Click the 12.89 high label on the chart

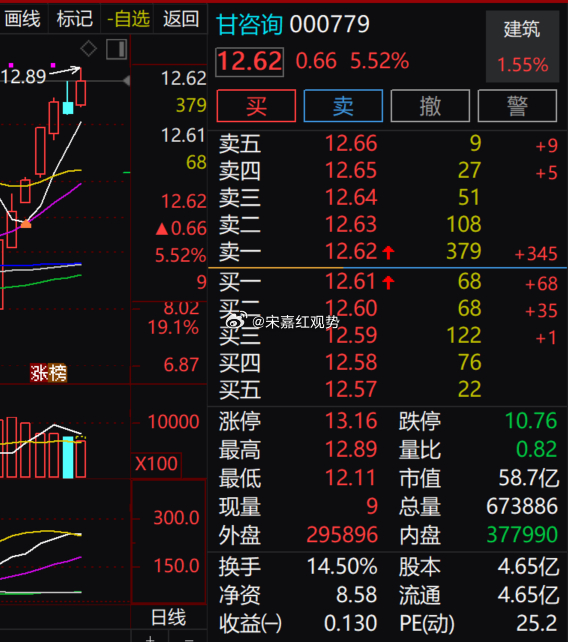tap(23, 77)
